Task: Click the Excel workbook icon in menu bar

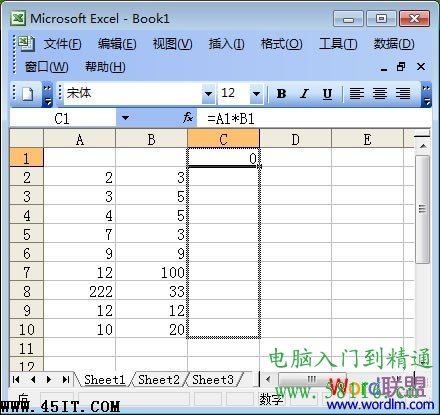Action: (26, 43)
